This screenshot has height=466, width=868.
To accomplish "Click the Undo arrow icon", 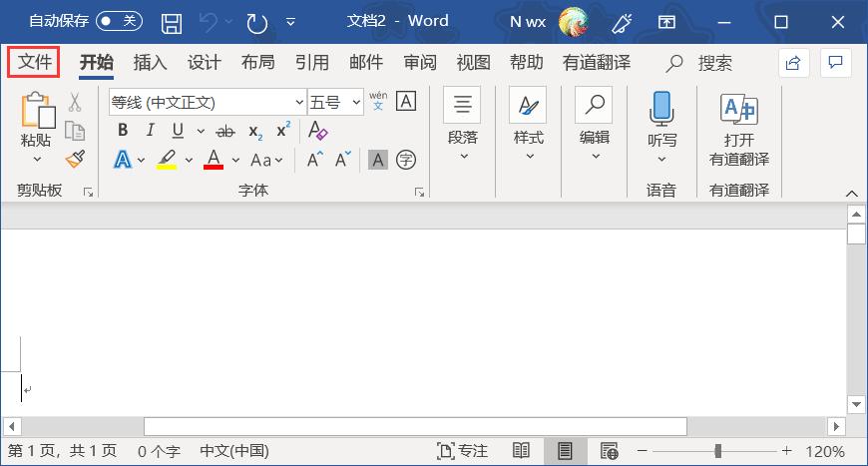I will pyautogui.click(x=209, y=23).
